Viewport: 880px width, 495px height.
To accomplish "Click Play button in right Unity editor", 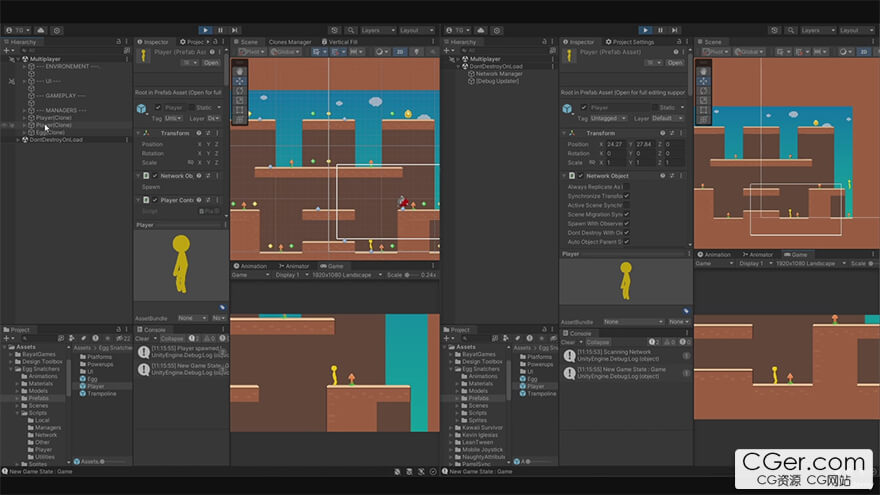I will tap(645, 30).
